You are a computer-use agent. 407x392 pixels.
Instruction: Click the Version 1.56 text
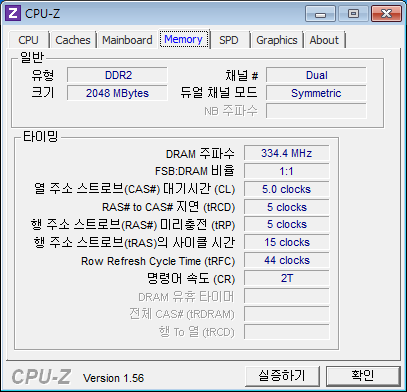114,378
